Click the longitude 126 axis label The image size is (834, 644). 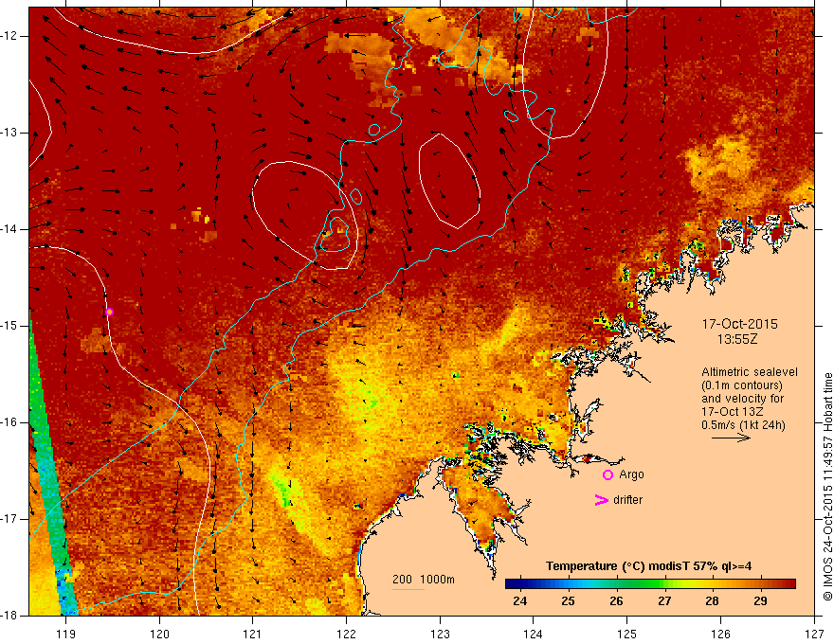pyautogui.click(x=720, y=634)
